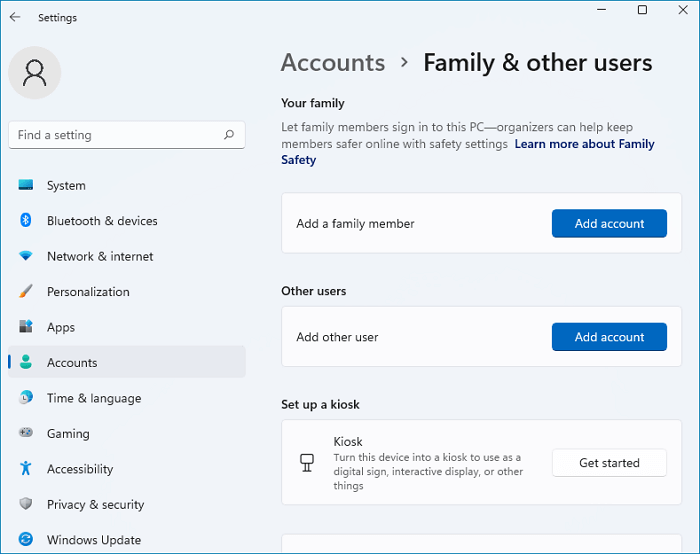This screenshot has width=700, height=554.
Task: Click the user profile avatar
Action: tap(35, 73)
